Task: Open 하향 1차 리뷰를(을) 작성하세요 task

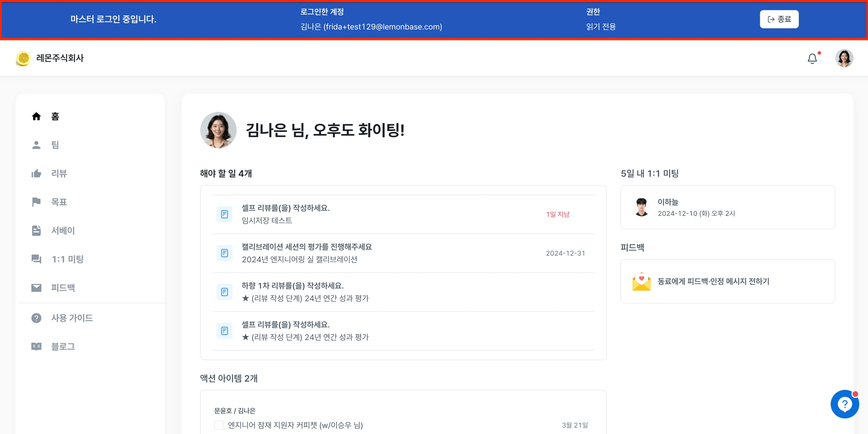Action: [x=403, y=292]
